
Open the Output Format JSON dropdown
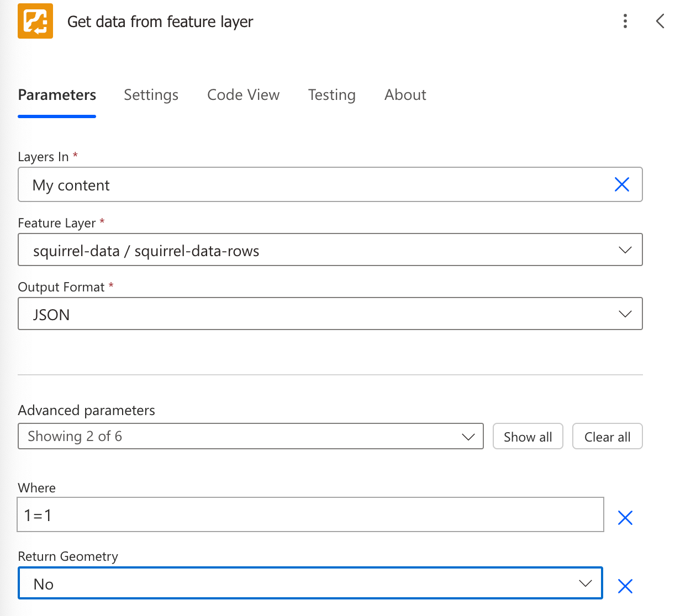[x=625, y=314]
